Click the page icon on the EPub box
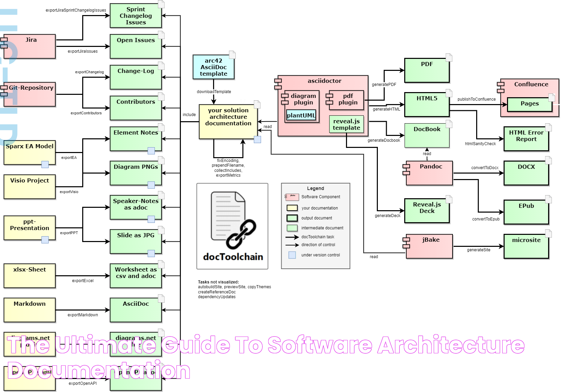This screenshot has width=569, height=392. tap(548, 199)
